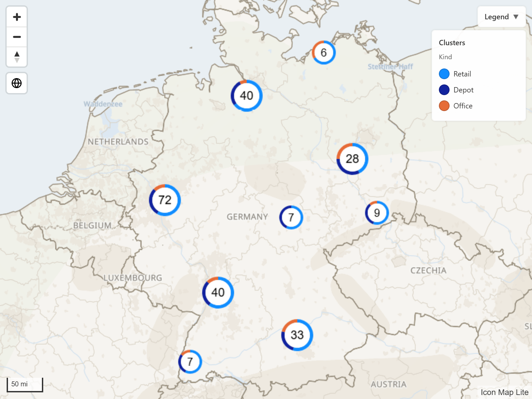Open the 7 cluster near Swiss border
Image resolution: width=532 pixels, height=399 pixels.
[190, 362]
